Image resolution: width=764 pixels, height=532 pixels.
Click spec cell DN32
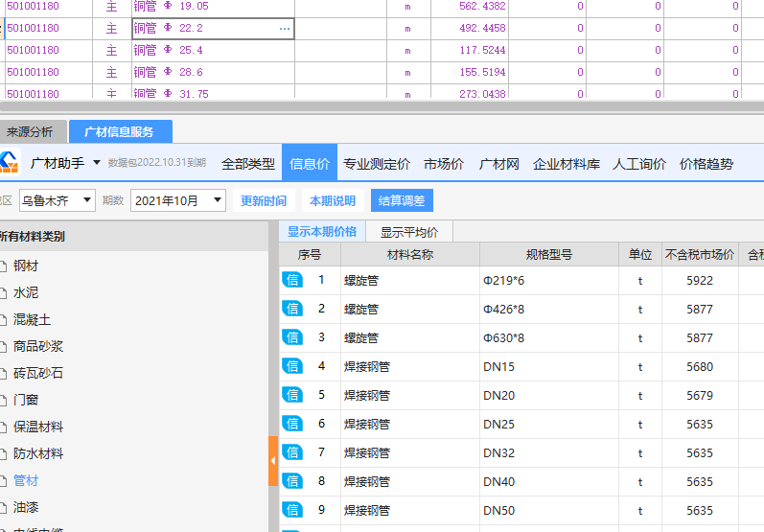pos(549,453)
